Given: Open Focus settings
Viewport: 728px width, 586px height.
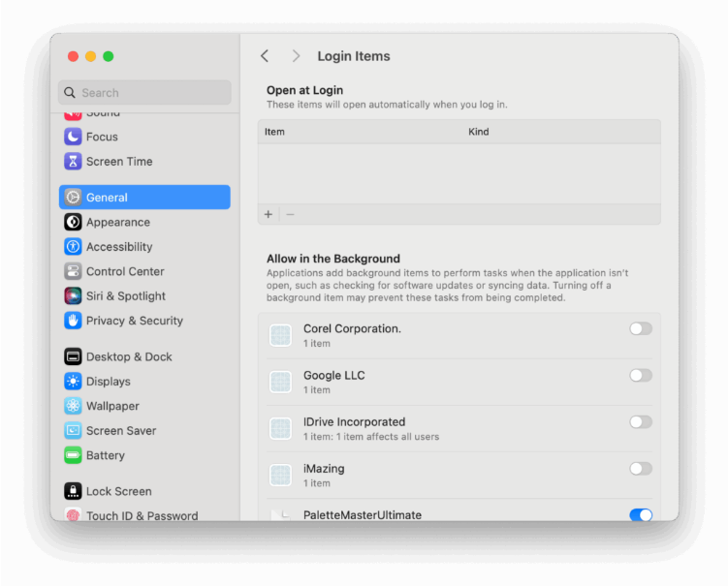Looking at the screenshot, I should pyautogui.click(x=144, y=137).
